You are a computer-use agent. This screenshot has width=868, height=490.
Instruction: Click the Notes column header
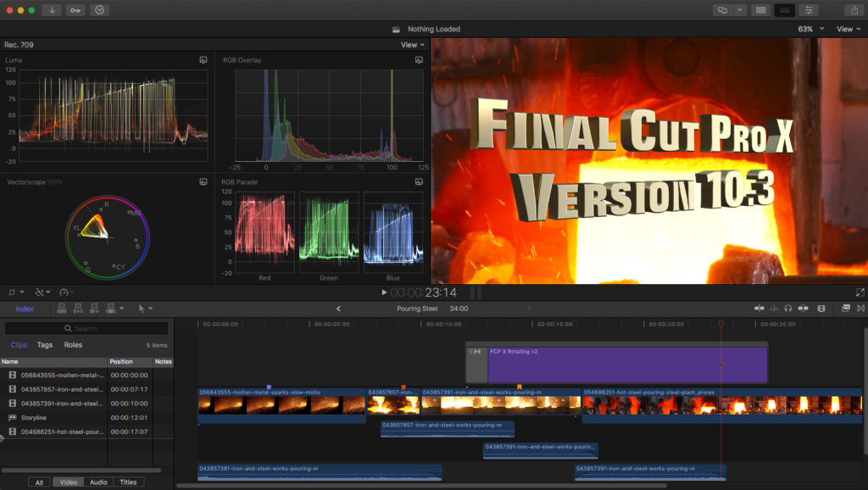tap(164, 361)
